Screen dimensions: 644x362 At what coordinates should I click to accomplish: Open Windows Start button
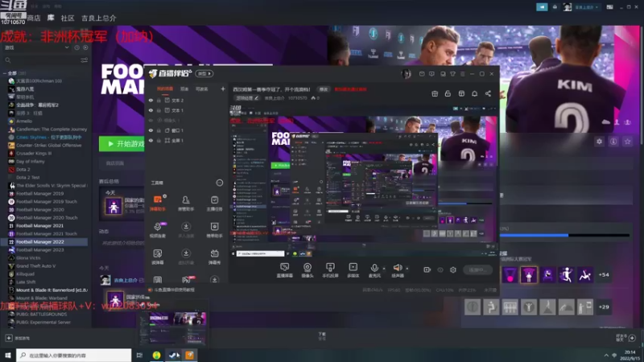click(8, 355)
